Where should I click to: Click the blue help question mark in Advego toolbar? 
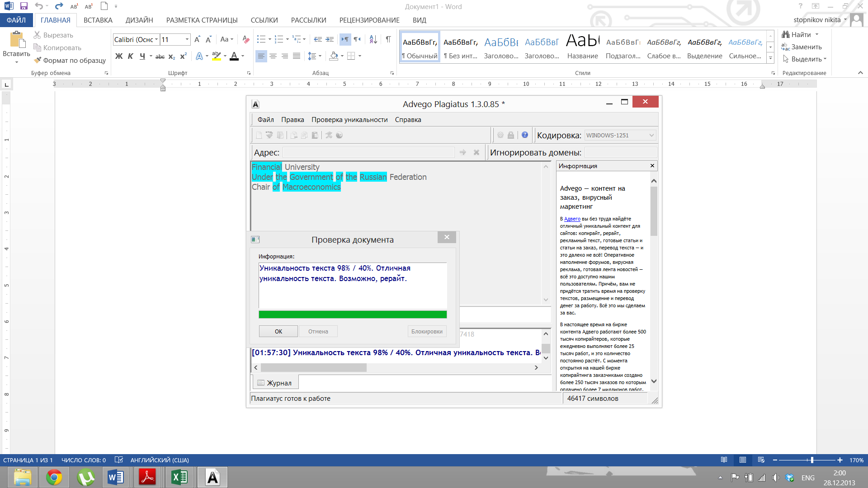(524, 135)
